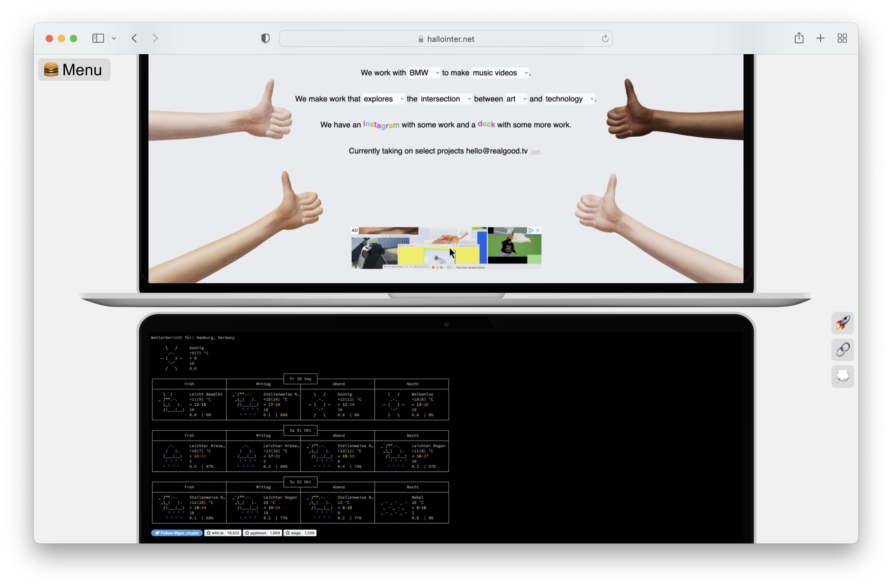Open the hamburger Menu button

pyautogui.click(x=74, y=70)
